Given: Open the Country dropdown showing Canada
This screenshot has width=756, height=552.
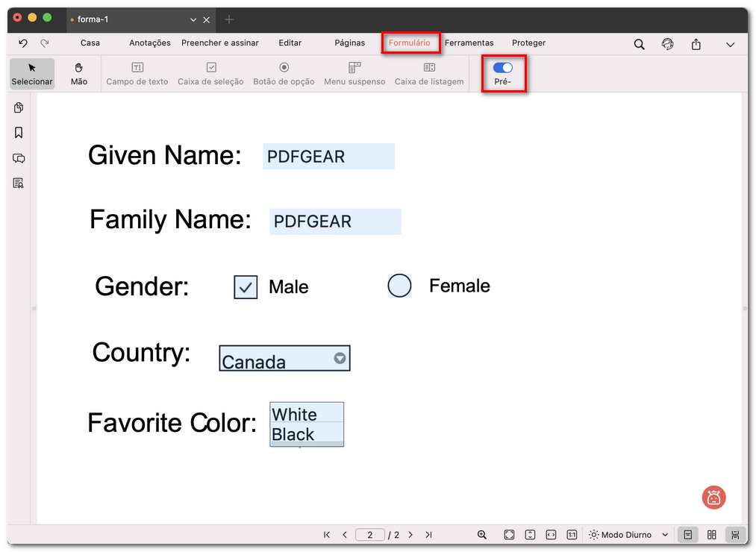Looking at the screenshot, I should click(337, 358).
